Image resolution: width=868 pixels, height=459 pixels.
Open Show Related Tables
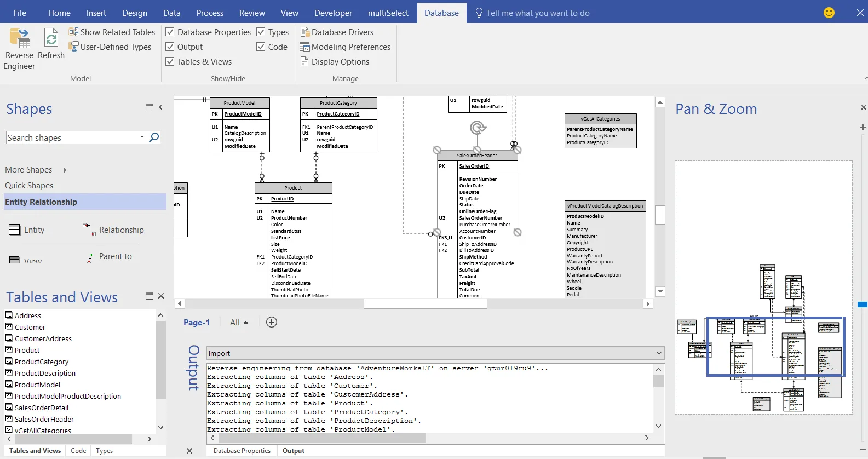pyautogui.click(x=112, y=32)
